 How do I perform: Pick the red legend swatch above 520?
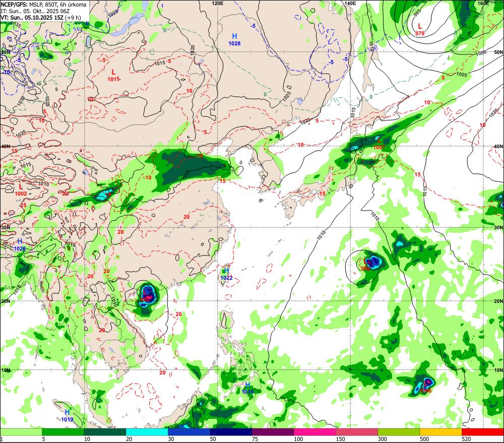[x=483, y=432]
